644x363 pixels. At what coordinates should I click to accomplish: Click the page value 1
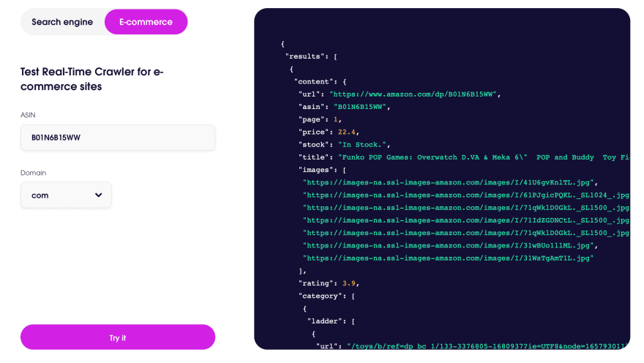click(336, 119)
